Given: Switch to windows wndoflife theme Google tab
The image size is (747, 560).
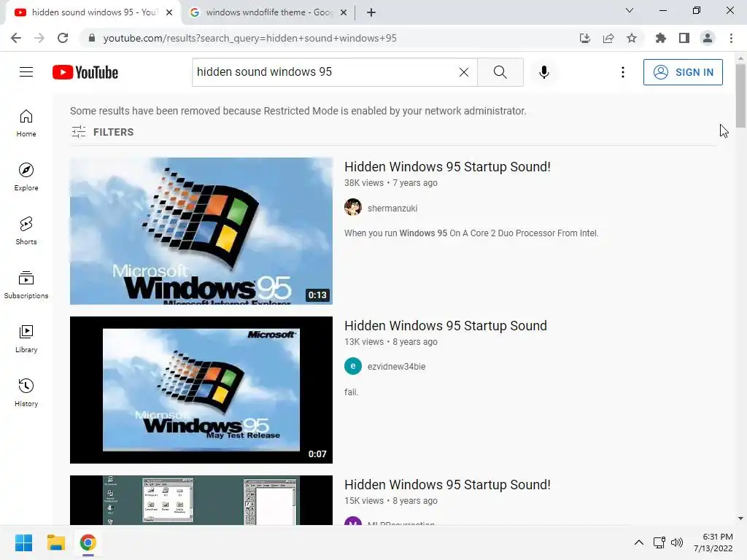Looking at the screenshot, I should [x=268, y=12].
